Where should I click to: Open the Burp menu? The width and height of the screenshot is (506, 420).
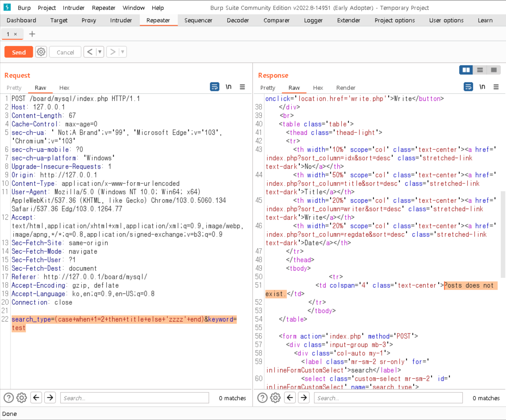click(24, 8)
